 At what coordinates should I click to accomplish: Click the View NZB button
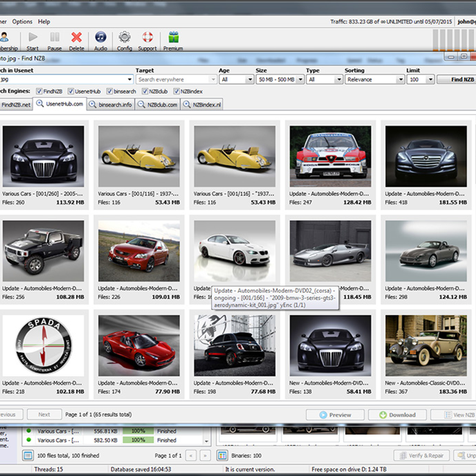(453, 415)
